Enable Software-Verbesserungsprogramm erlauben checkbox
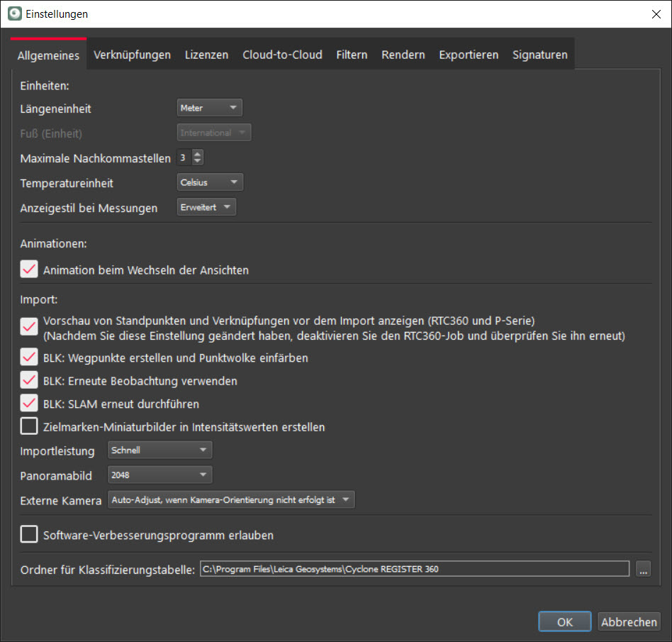The image size is (672, 642). pos(29,534)
